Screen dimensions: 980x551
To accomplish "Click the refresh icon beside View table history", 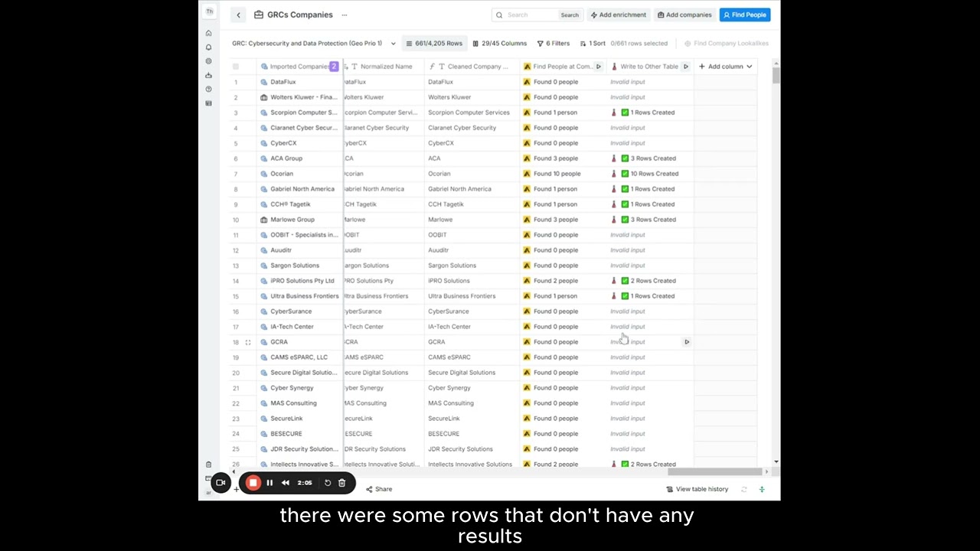I will (743, 489).
